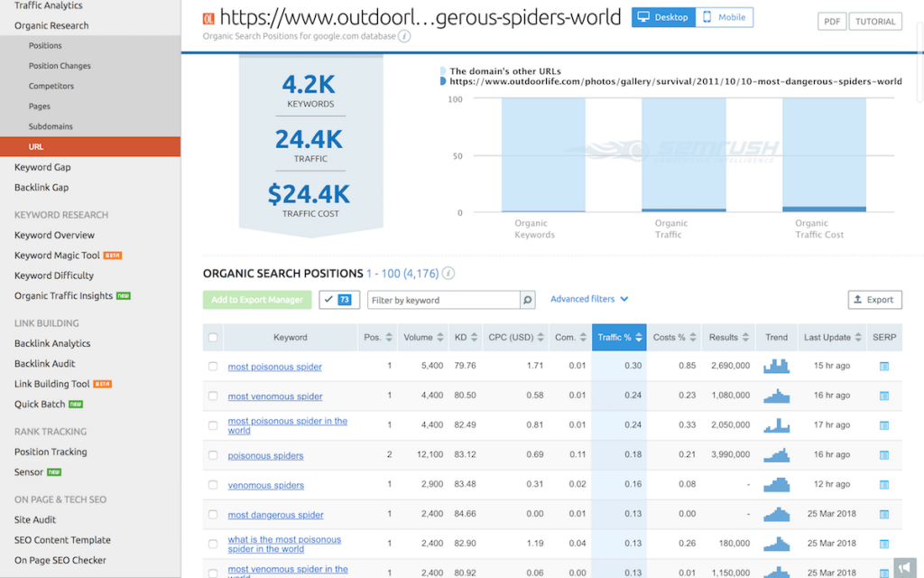The height and width of the screenshot is (578, 924).
Task: Show trend for what is the most poisonous spider
Action: tap(776, 544)
